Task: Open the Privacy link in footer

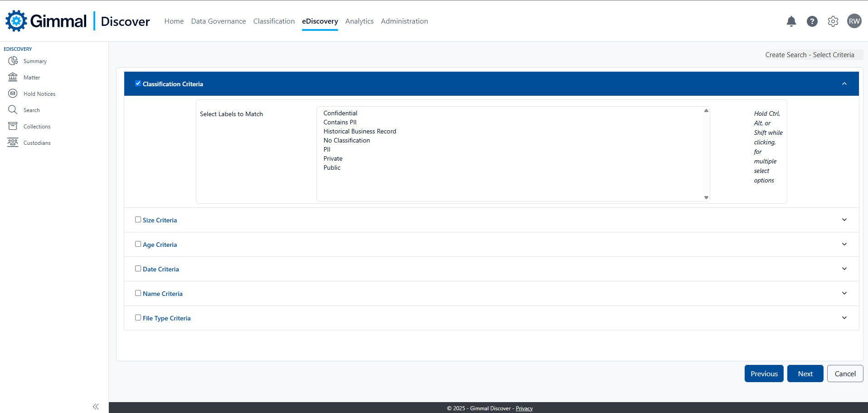Action: pos(524,408)
